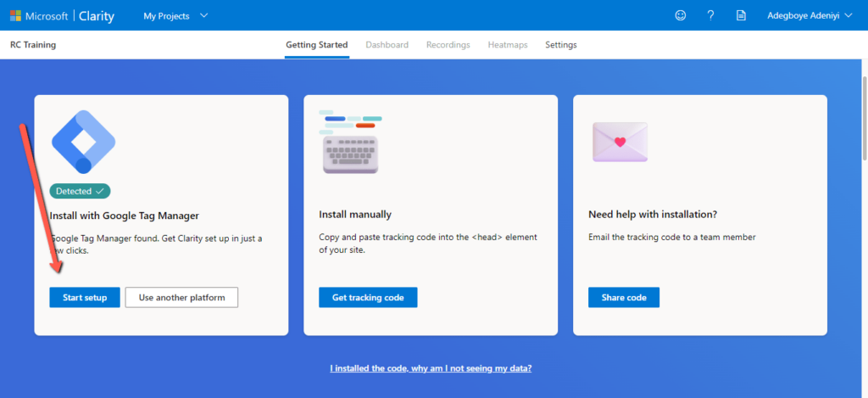868x398 pixels.
Task: Click the RC Training project name
Action: (33, 45)
